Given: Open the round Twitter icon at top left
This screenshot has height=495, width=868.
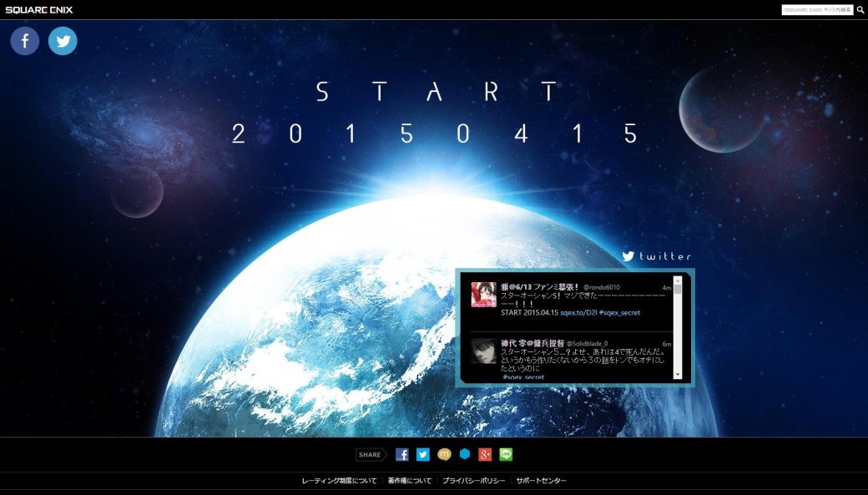Looking at the screenshot, I should tap(63, 41).
